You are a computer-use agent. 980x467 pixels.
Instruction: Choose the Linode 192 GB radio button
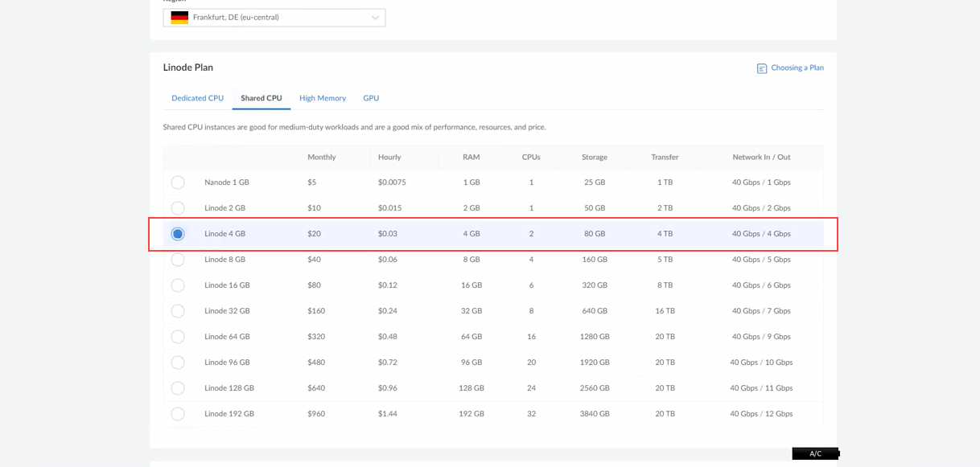pyautogui.click(x=178, y=414)
